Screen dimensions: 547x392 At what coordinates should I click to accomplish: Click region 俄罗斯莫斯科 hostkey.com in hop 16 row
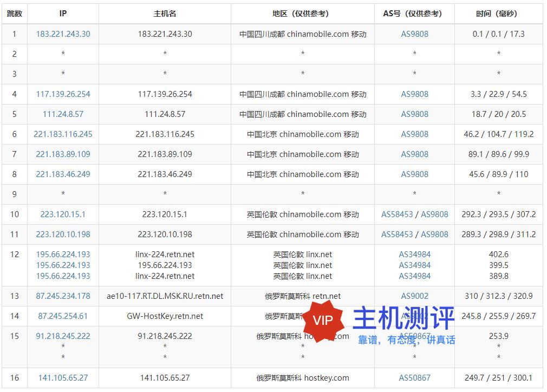(x=302, y=378)
